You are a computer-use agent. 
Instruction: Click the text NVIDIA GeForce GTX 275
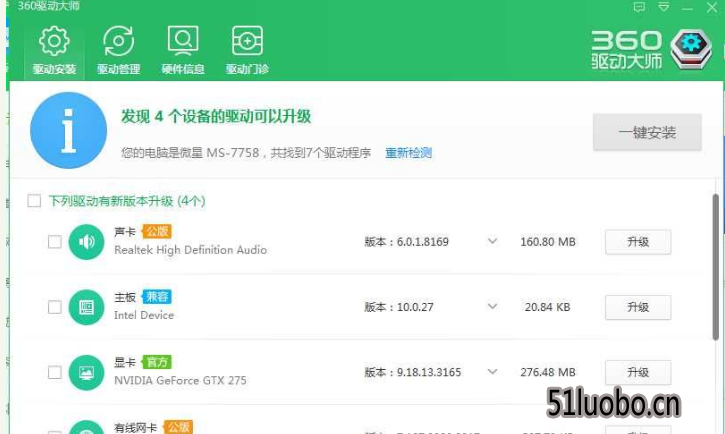click(180, 380)
